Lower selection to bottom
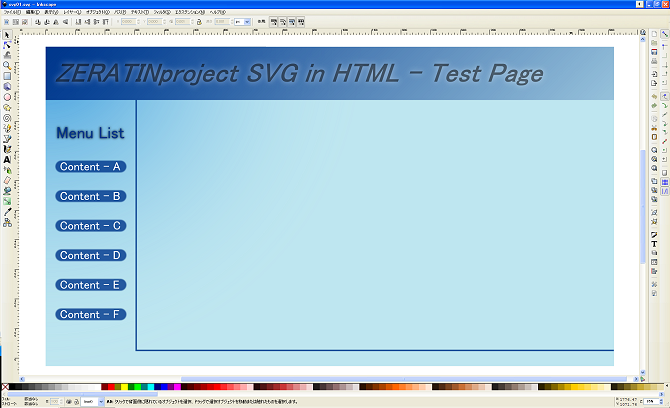 coord(78,22)
